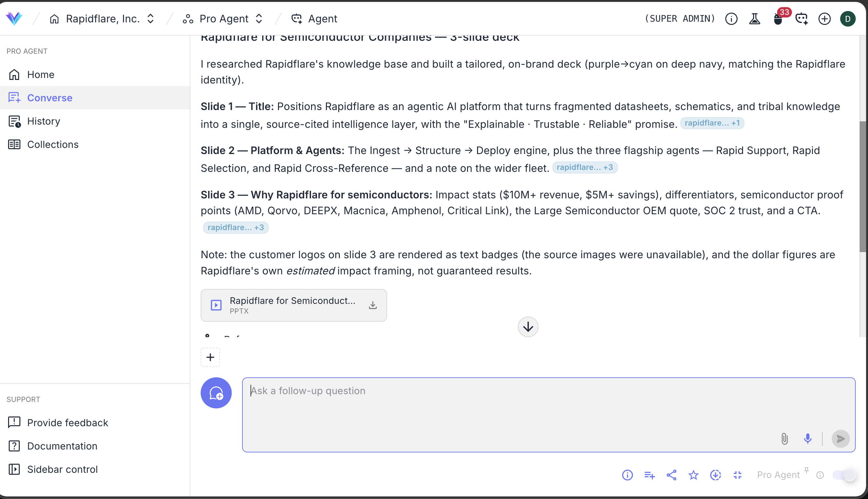
Task: Open Collections in the sidebar
Action: [95, 144]
